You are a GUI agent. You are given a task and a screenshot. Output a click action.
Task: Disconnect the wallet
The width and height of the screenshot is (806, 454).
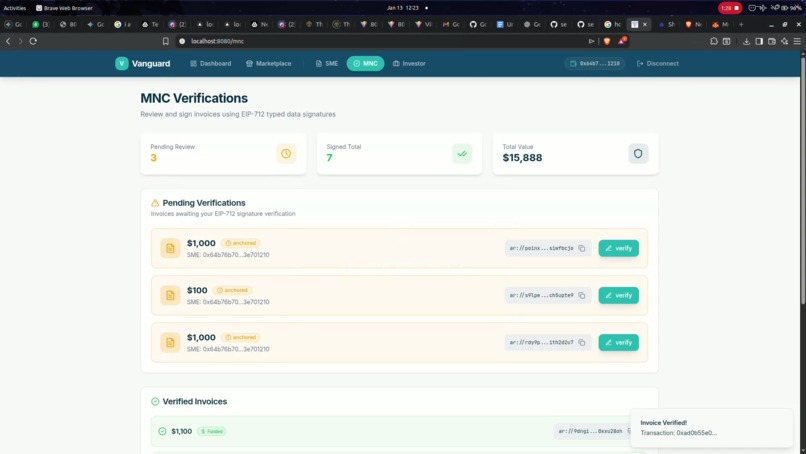coord(657,63)
